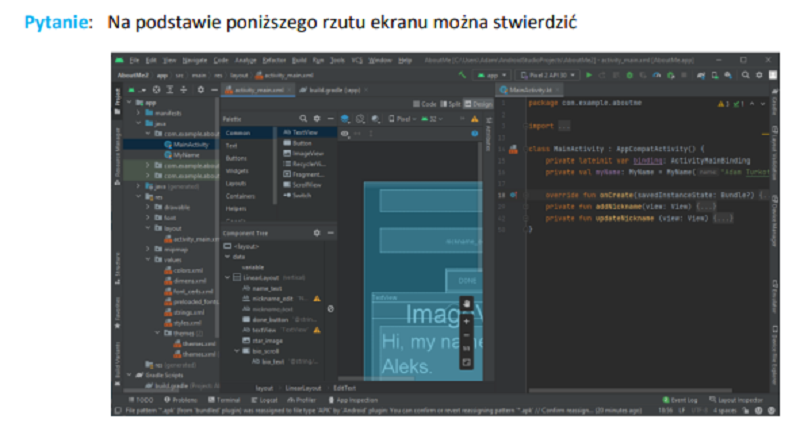Select the Buttons category in Palette

[x=236, y=158]
